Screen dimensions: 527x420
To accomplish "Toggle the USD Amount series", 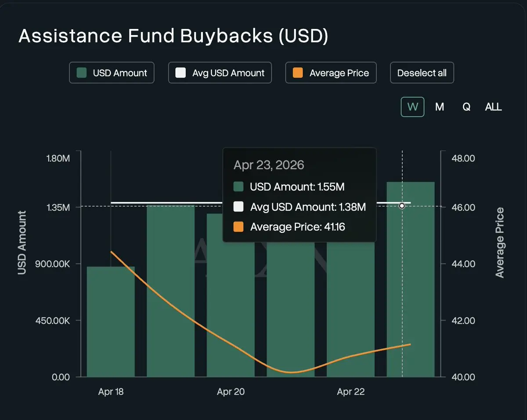I will (112, 73).
